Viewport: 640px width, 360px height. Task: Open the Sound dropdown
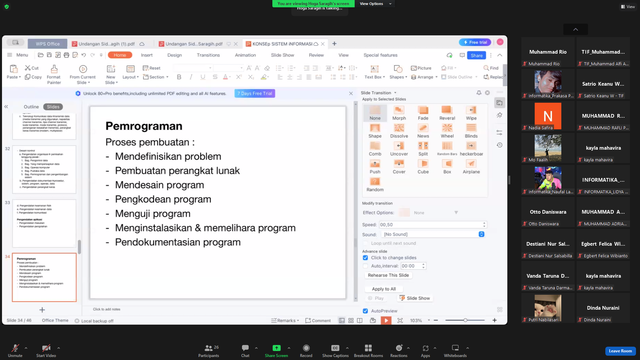[481, 234]
